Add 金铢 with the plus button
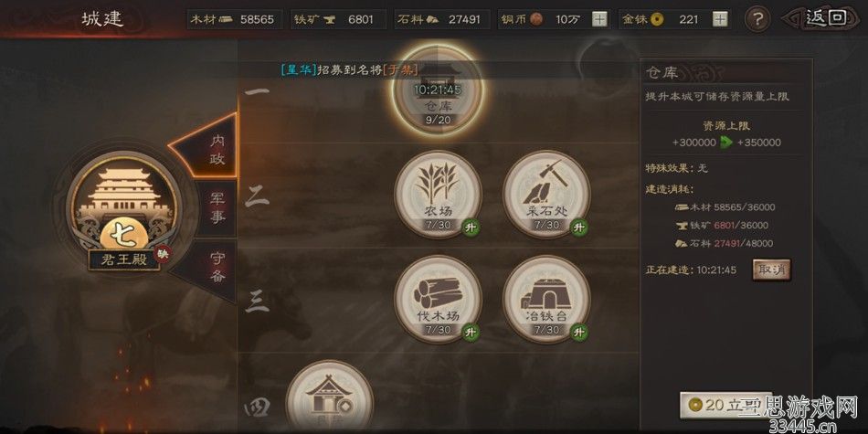Viewport: 868px width, 434px height. pos(720,19)
